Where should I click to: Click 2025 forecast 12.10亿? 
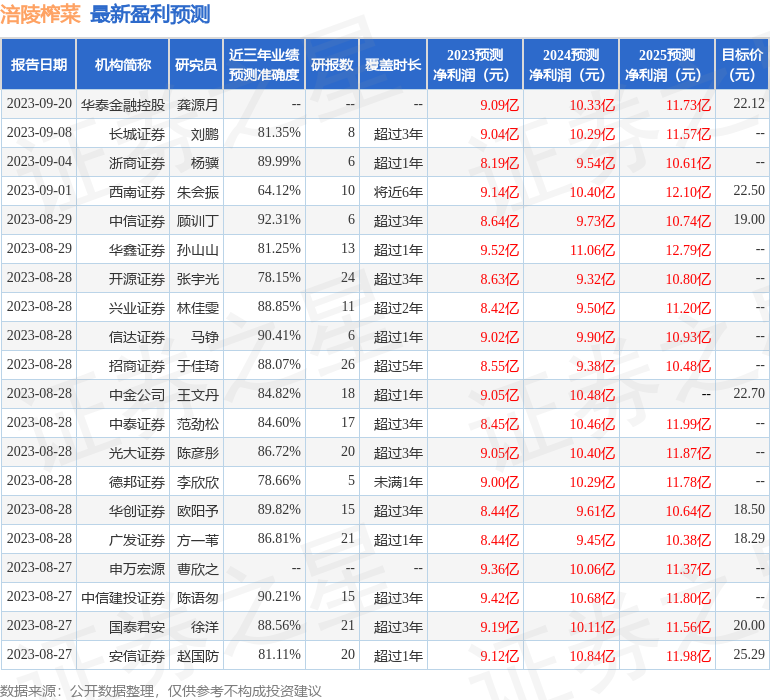[688, 192]
